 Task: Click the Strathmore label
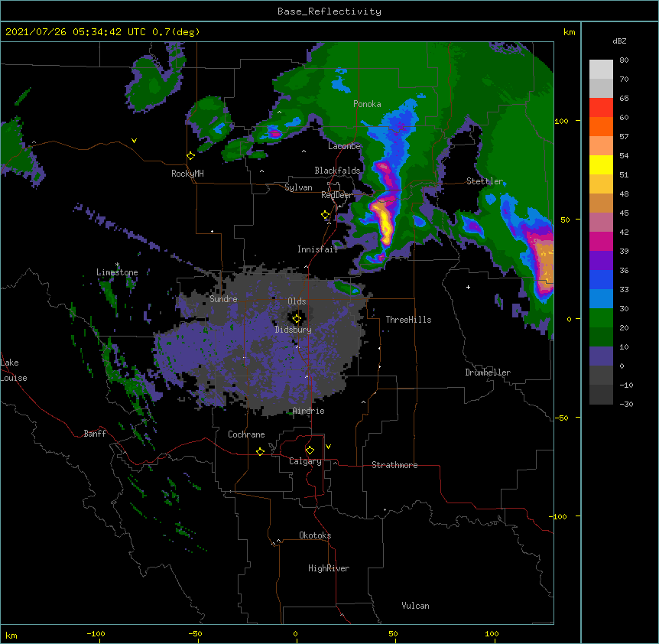(x=394, y=465)
